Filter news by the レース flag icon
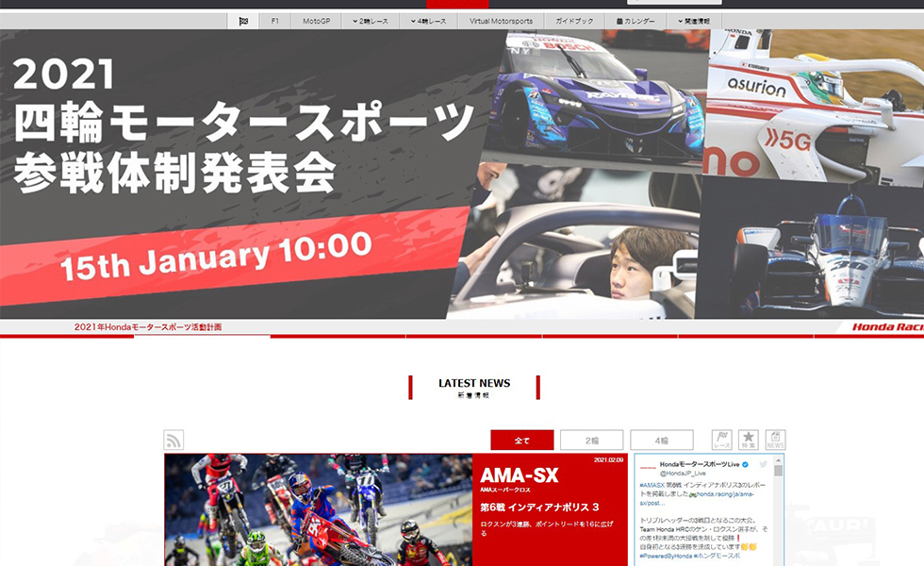Viewport: 924px width, 566px height. point(721,440)
